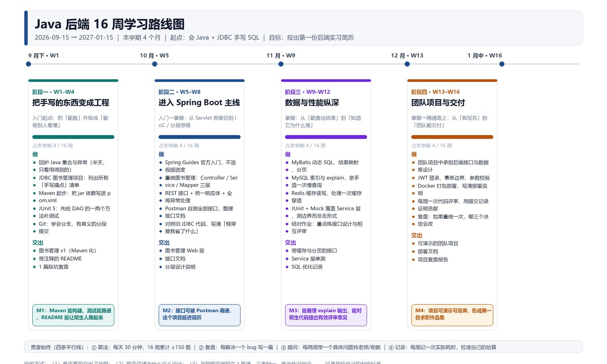Click the heading 数据与性能纵深
The image size is (607, 364).
[312, 103]
